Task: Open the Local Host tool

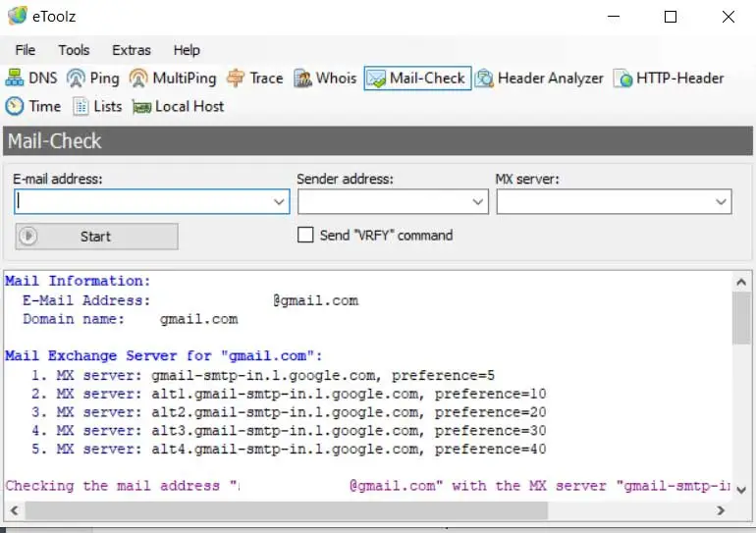Action: 178,106
